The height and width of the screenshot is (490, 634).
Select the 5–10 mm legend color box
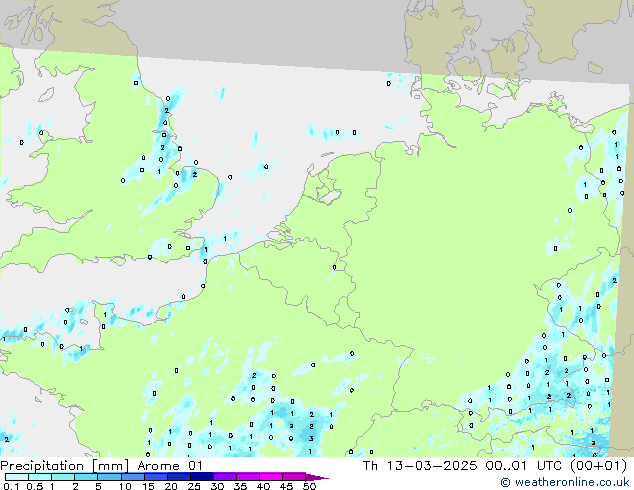coord(109,477)
